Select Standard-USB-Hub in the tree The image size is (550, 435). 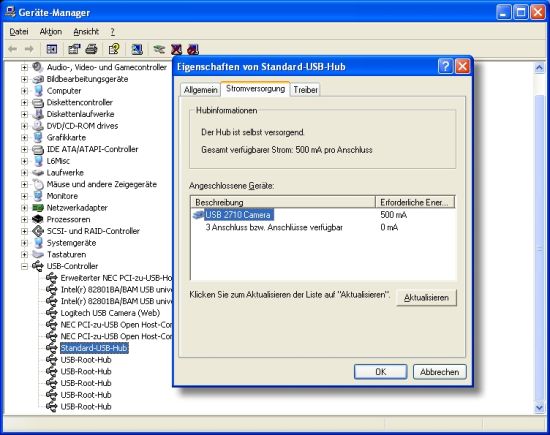point(94,348)
